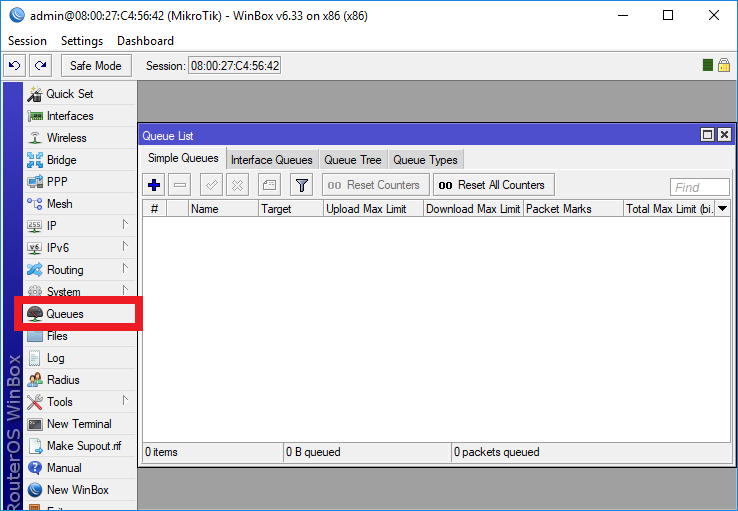Image resolution: width=738 pixels, height=511 pixels.
Task: Open Wireless from sidebar
Action: coord(80,138)
